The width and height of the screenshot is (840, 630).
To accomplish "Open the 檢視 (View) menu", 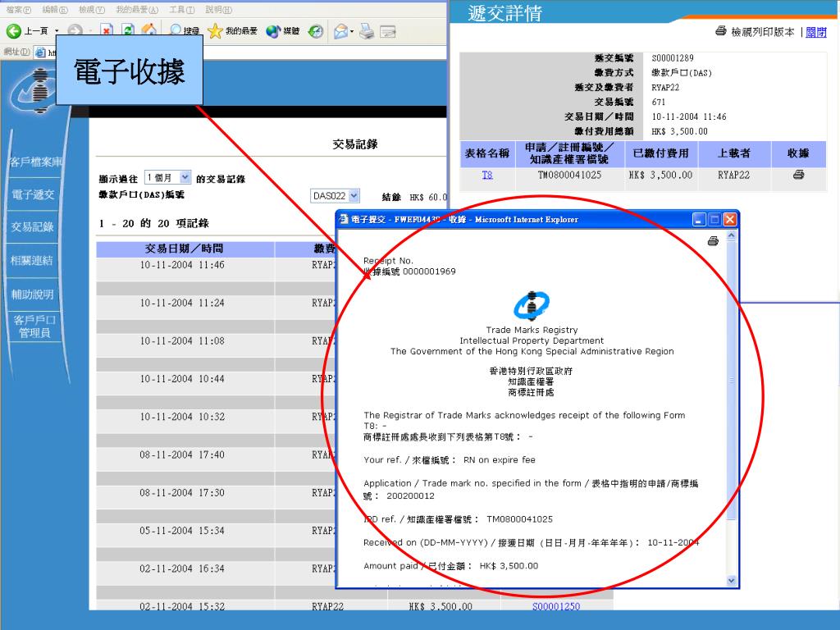I will click(92, 10).
